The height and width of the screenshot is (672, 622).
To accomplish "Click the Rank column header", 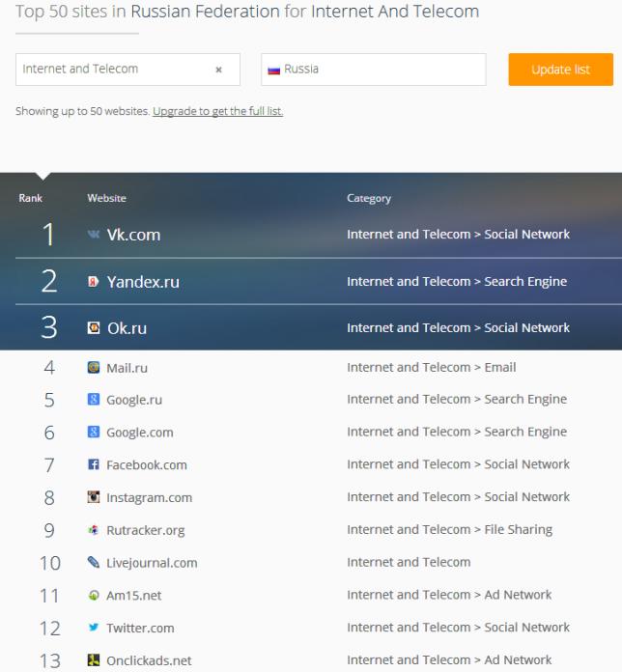I will 31,198.
